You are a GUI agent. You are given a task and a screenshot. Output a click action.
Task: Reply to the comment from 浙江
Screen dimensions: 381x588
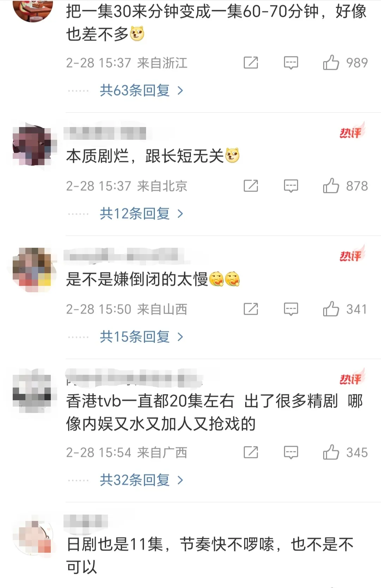coord(291,63)
